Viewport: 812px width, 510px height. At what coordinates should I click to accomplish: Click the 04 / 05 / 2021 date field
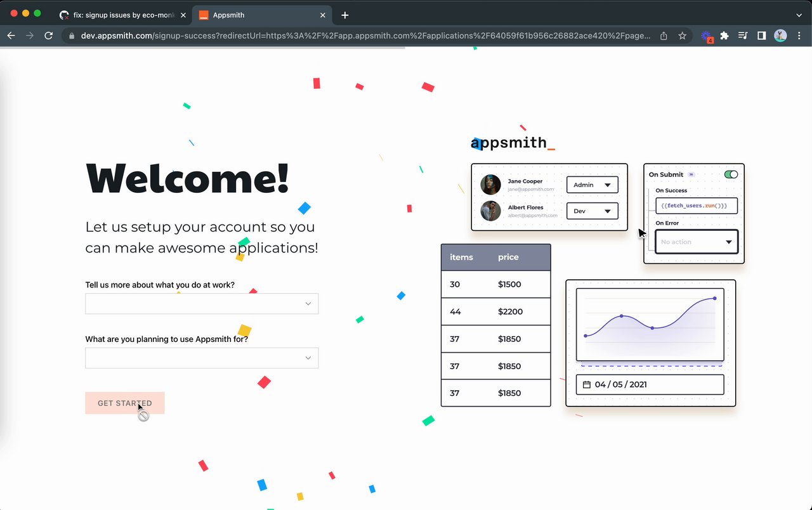(650, 384)
